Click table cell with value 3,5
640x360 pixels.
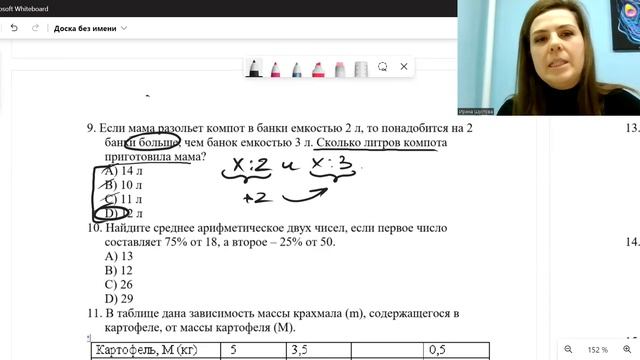click(319, 351)
